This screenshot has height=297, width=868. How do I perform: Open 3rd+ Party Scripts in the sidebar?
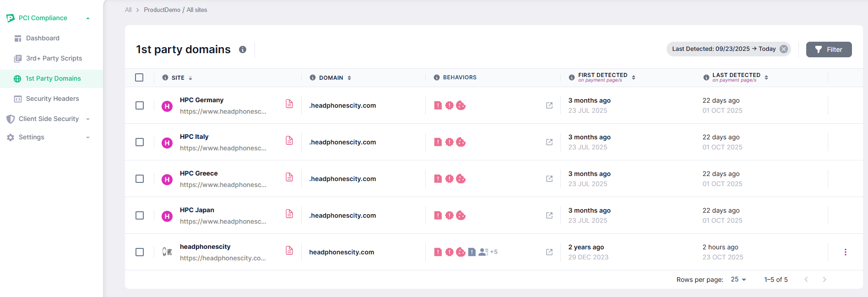54,58
